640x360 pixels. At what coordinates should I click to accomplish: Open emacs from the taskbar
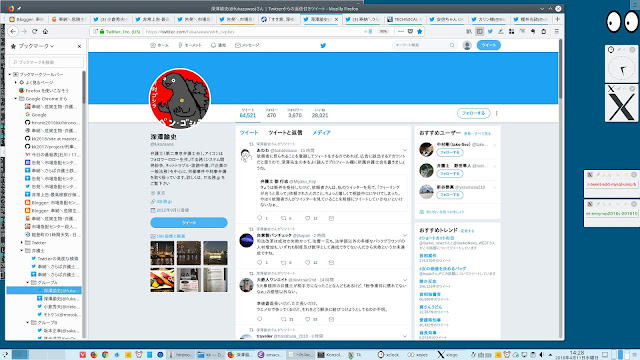[x=269, y=355]
